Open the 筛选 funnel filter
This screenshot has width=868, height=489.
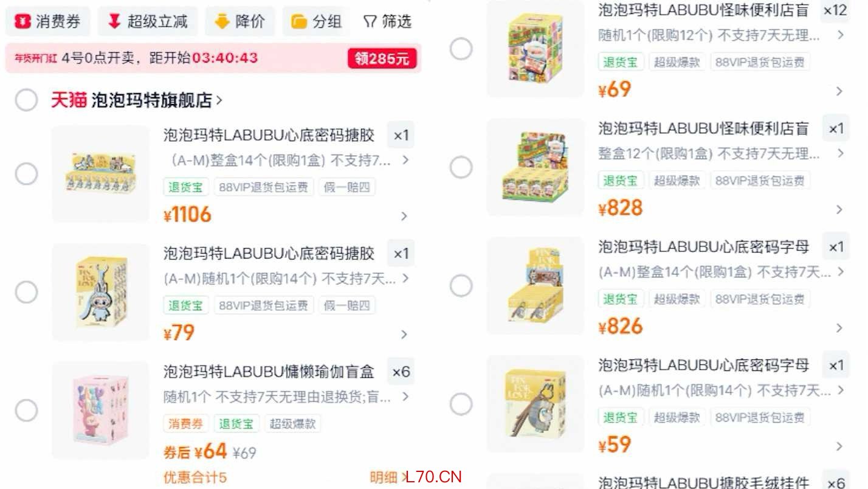388,22
